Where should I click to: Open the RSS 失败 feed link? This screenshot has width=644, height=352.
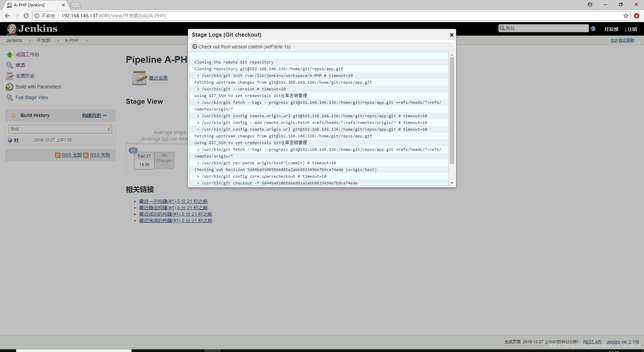(100, 155)
